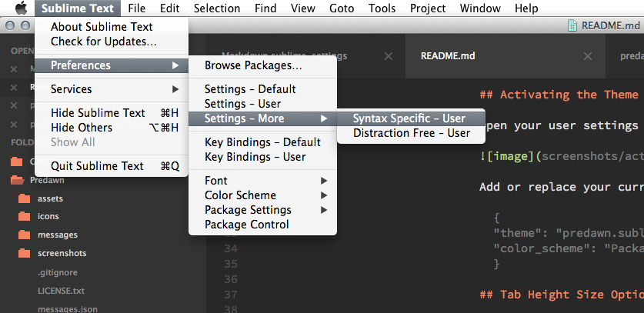Expand the assets folder
Image resolution: width=644 pixels, height=313 pixels.
(x=50, y=198)
